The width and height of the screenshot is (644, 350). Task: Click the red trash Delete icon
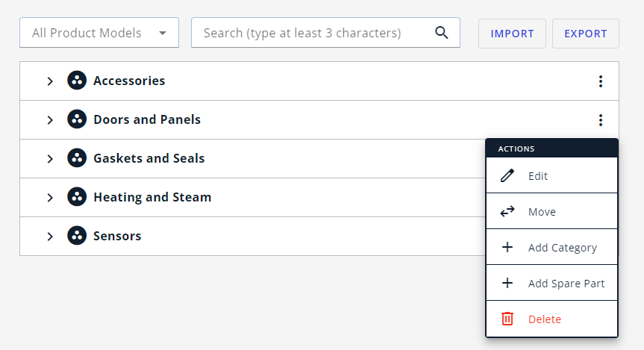point(507,319)
